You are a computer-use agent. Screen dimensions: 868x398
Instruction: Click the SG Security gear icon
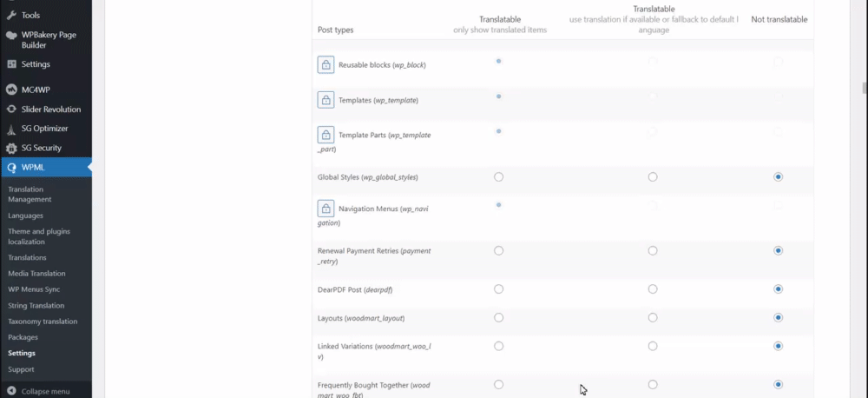pyautogui.click(x=11, y=148)
